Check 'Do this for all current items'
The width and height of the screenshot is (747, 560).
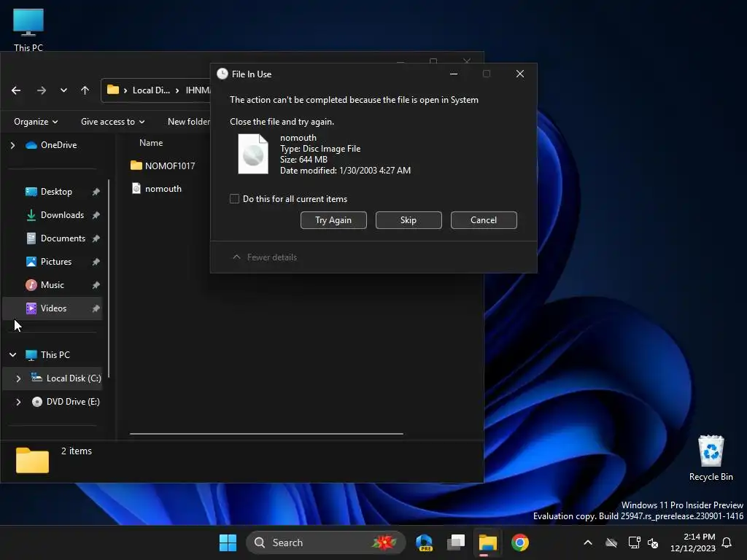(234, 199)
